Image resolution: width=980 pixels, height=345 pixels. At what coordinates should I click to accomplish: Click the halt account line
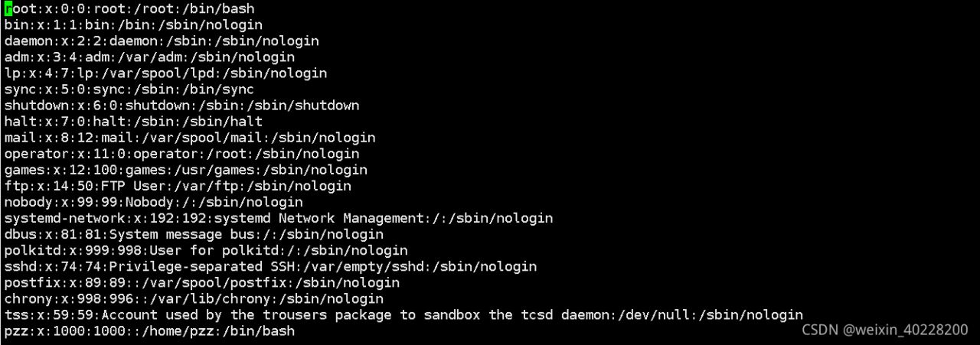[133, 122]
